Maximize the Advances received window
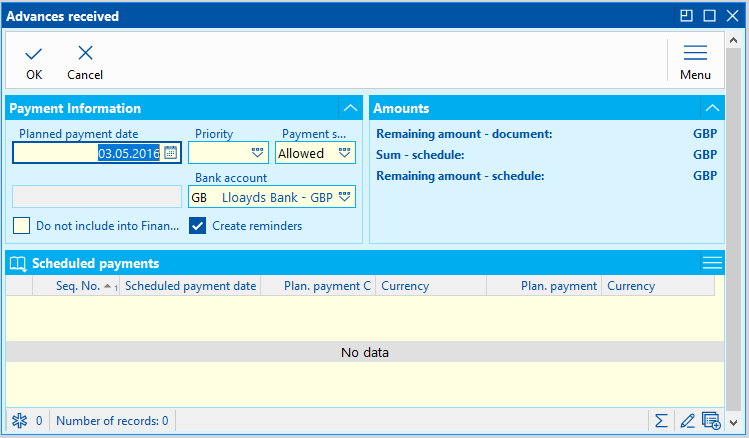749x438 pixels. 709,16
